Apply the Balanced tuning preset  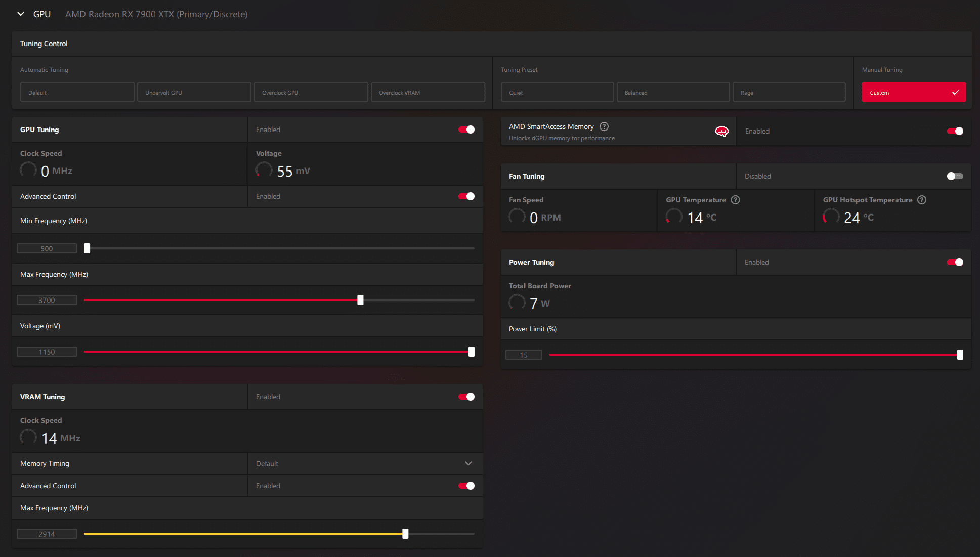coord(673,93)
